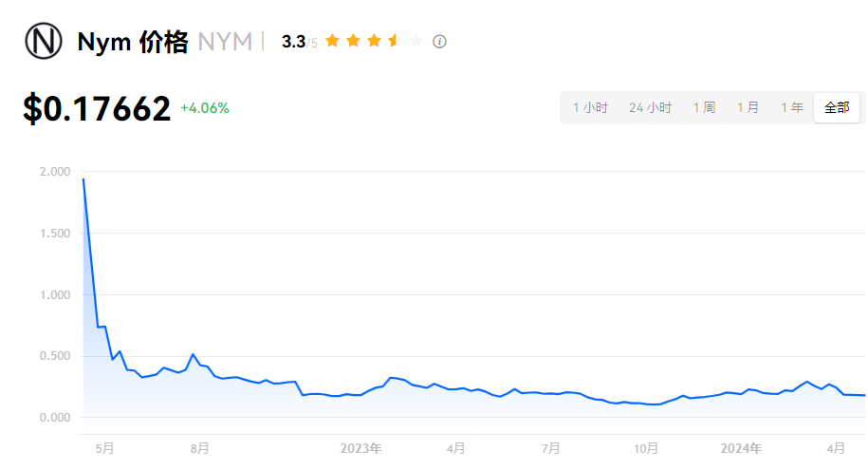Switch to the 1年 chart view
The image size is (868, 470).
pos(792,108)
